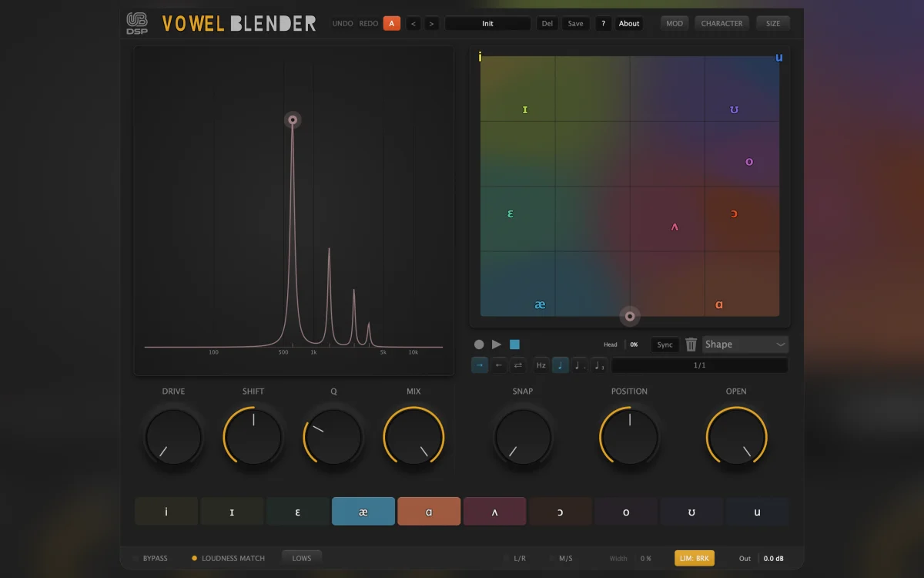Open the Init preset name selector
This screenshot has height=578, width=924.
pos(488,23)
